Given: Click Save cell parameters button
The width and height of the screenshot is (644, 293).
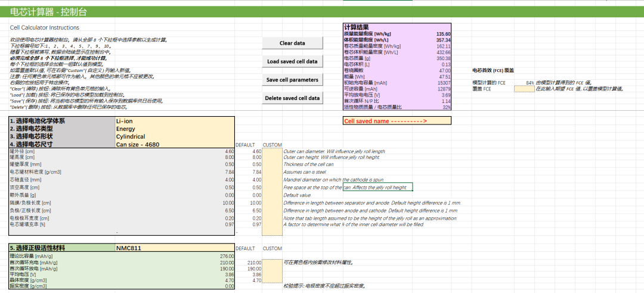Looking at the screenshot, I should 292,80.
